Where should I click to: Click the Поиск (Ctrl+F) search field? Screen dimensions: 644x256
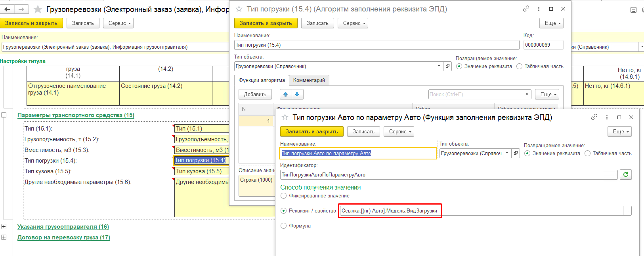point(476,94)
